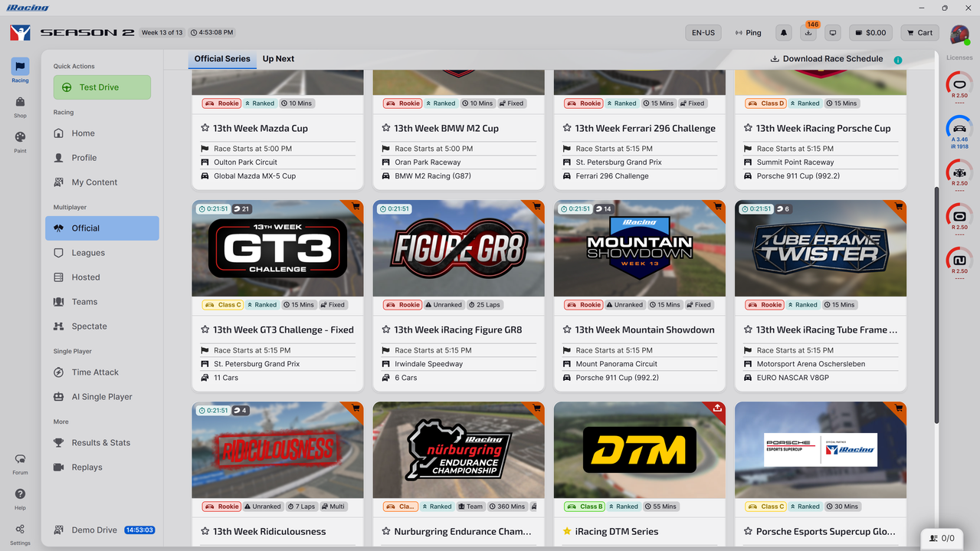Screen dimensions: 980x551
Task: Open Results & Stats
Action: [x=102, y=443]
